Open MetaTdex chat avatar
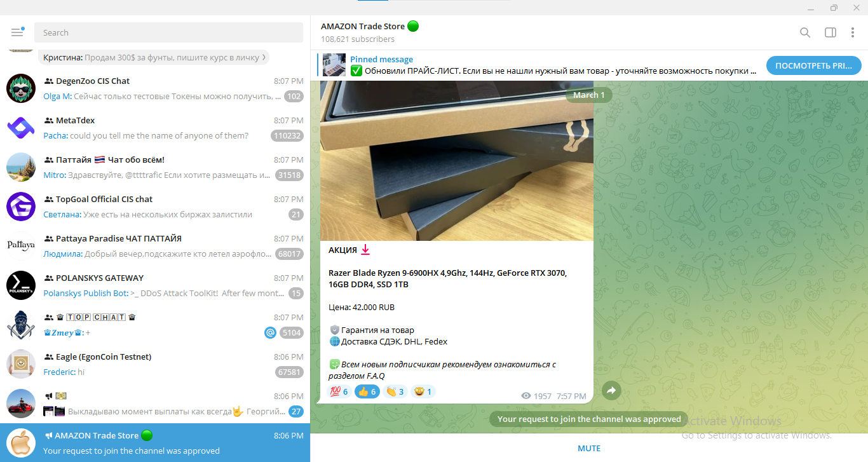This screenshot has height=462, width=868. 21,128
